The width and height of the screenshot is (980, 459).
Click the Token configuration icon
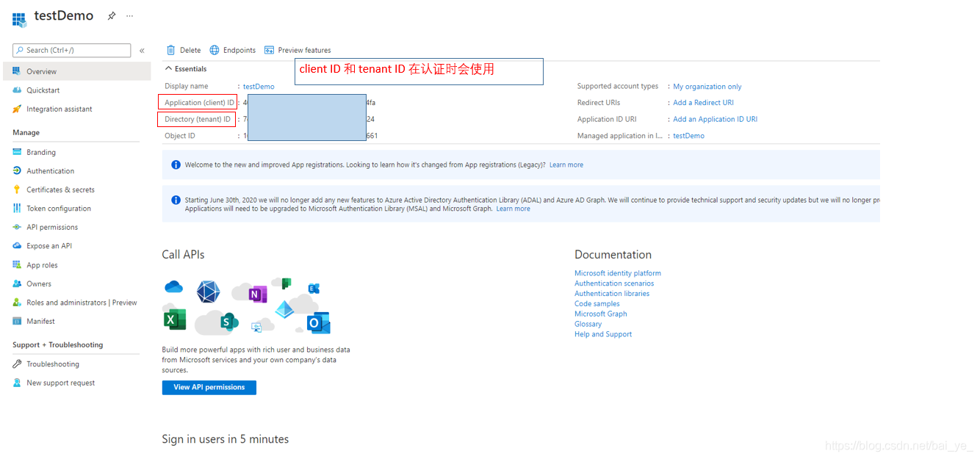tap(17, 209)
